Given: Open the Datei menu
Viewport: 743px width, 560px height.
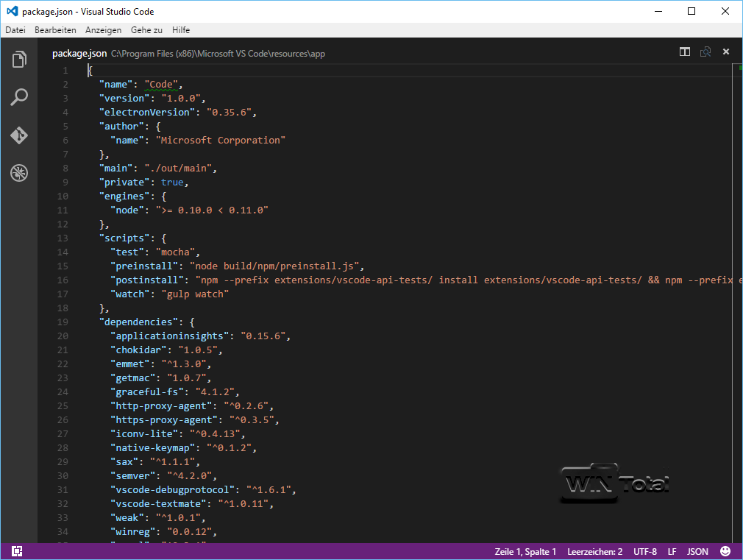Looking at the screenshot, I should [15, 30].
